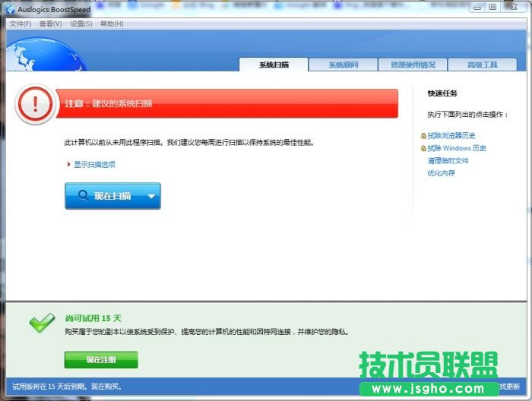This screenshot has height=401, width=532.
Task: Click the lock icon beside 拭除浏览器历史
Action: point(423,136)
